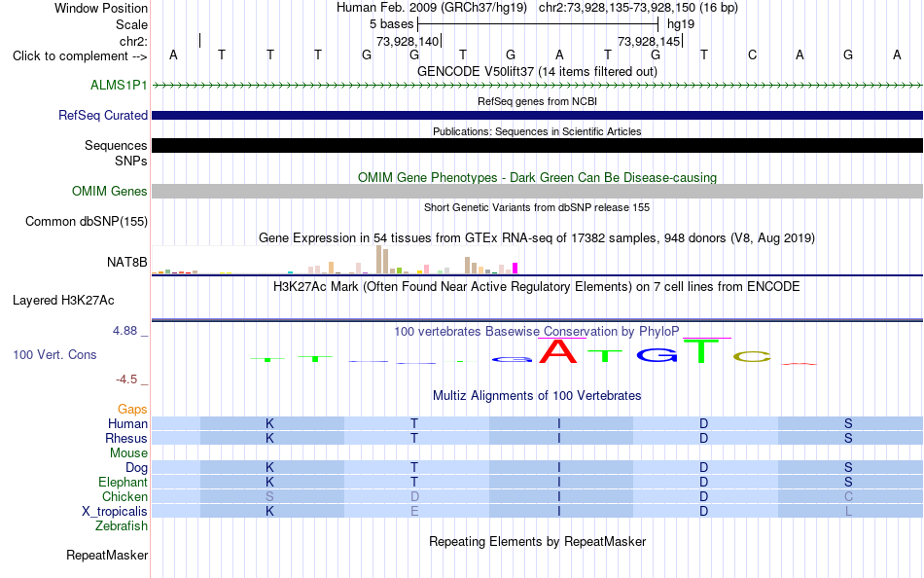
Task: Click the Mouse alignment row label
Action: pyautogui.click(x=128, y=453)
